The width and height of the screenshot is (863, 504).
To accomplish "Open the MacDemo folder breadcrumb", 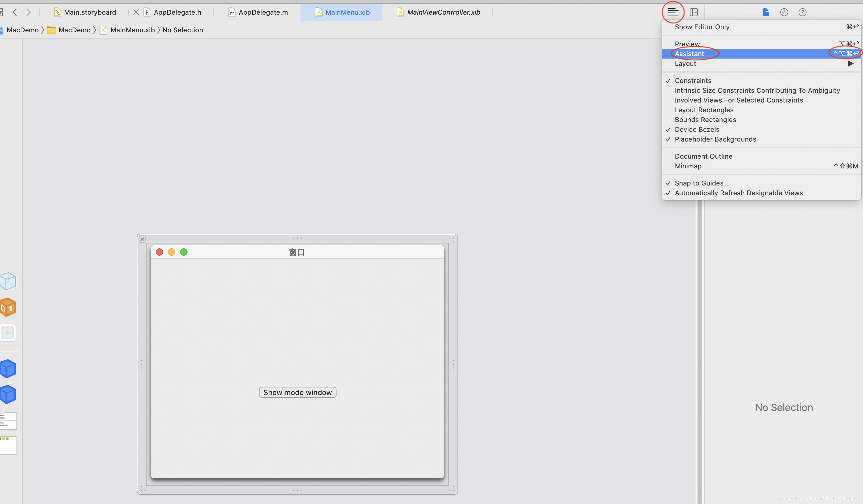I will click(x=74, y=30).
